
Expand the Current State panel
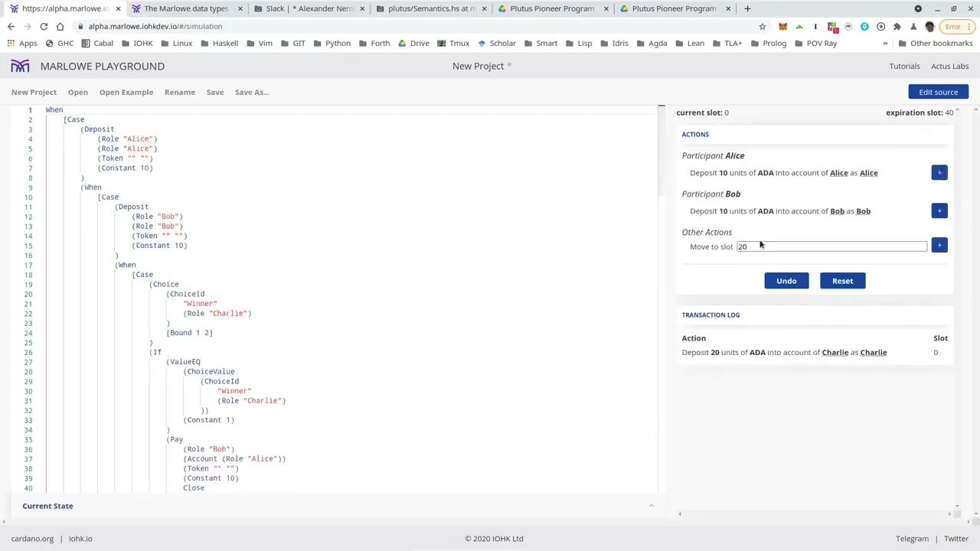coord(652,506)
